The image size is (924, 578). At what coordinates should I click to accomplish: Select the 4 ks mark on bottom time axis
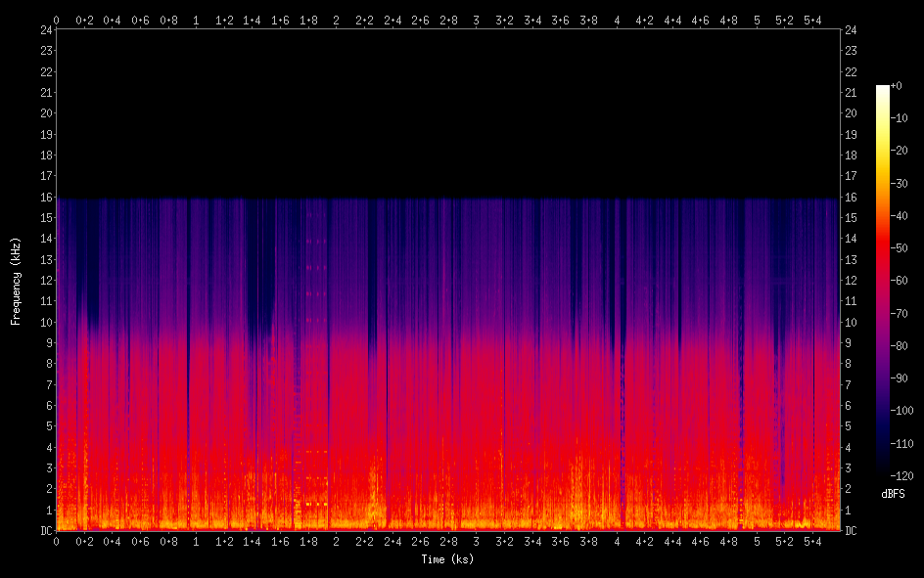click(617, 541)
